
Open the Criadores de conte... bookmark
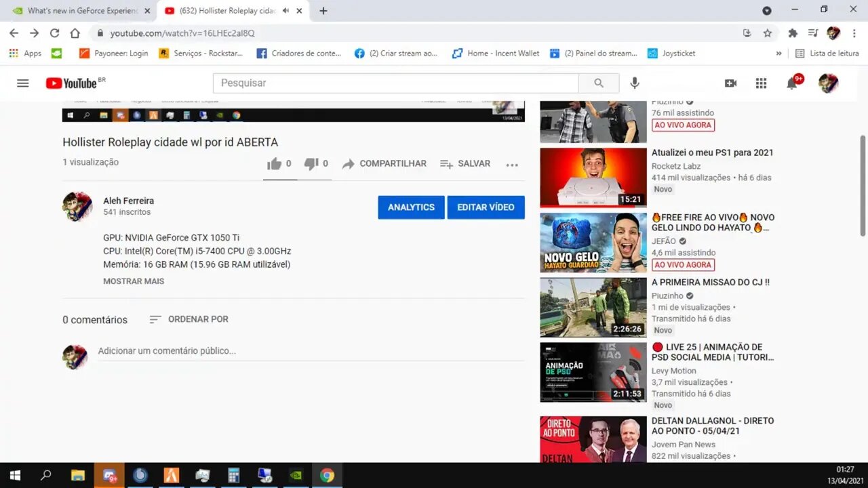pos(298,53)
